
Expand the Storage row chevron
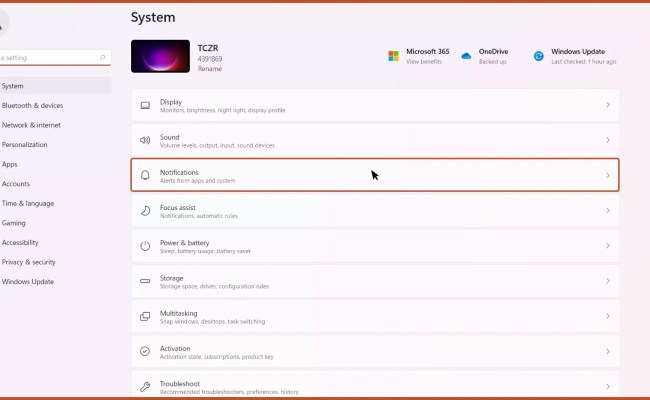608,281
